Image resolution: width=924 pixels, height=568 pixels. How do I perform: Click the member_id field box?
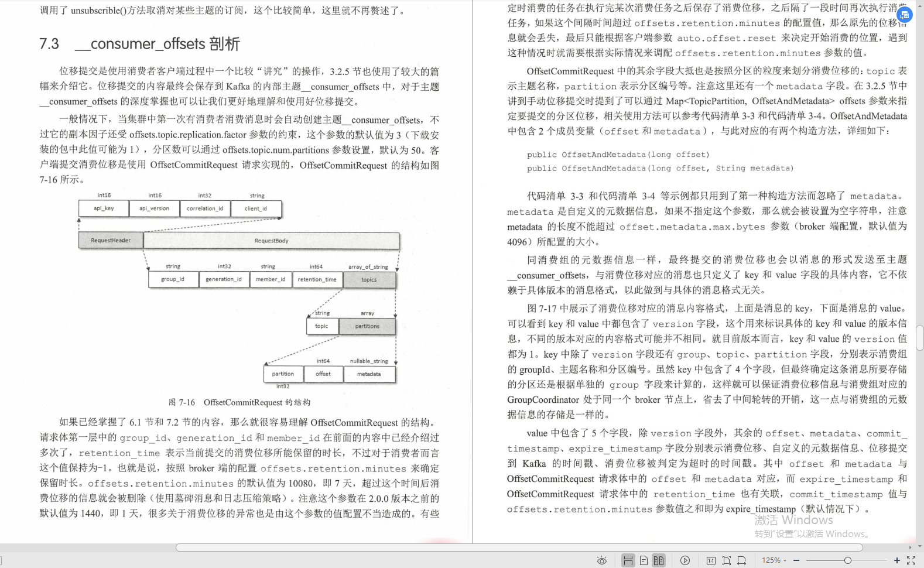(271, 279)
